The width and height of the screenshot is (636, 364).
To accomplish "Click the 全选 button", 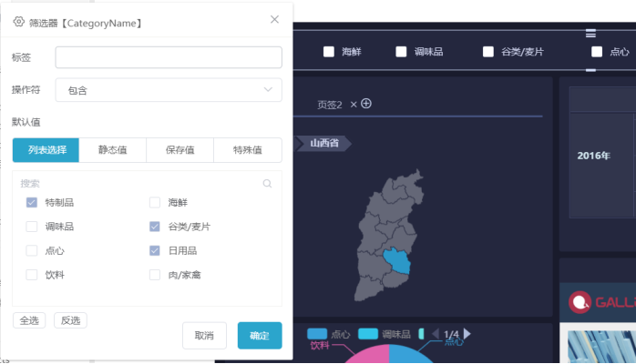I will [29, 320].
